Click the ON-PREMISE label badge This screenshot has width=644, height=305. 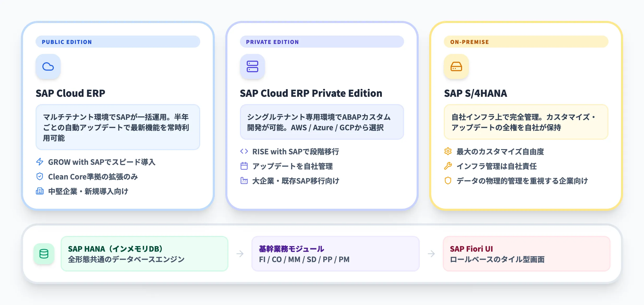525,42
